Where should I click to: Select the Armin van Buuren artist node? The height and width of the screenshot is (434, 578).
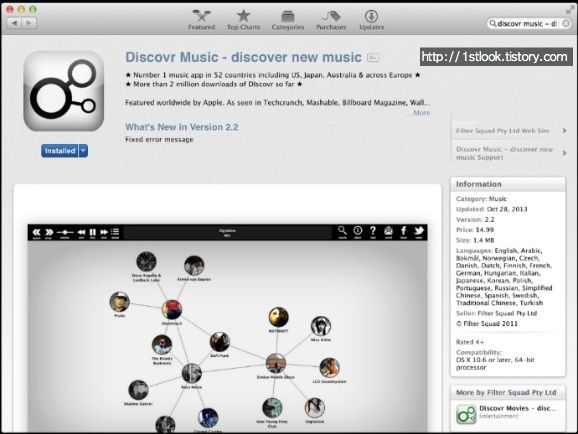[x=194, y=265]
